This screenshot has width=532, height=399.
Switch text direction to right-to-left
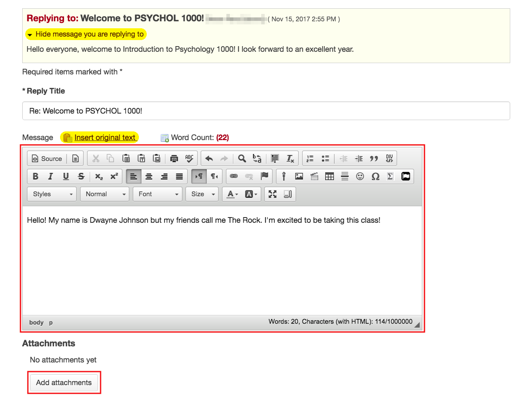tap(214, 176)
